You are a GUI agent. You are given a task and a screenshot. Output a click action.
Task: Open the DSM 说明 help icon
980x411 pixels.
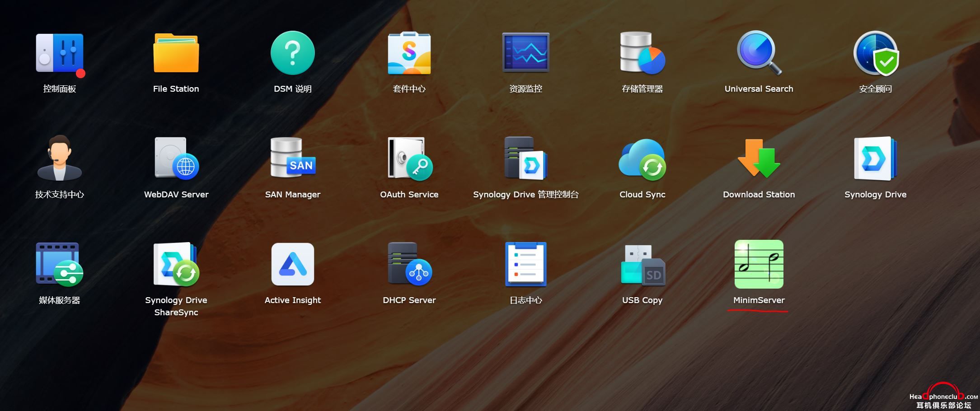tap(293, 53)
